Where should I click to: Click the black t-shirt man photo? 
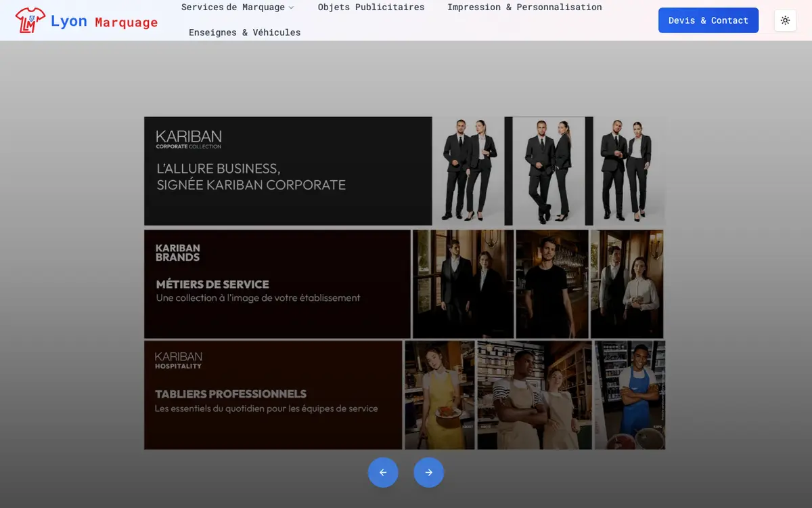552,284
